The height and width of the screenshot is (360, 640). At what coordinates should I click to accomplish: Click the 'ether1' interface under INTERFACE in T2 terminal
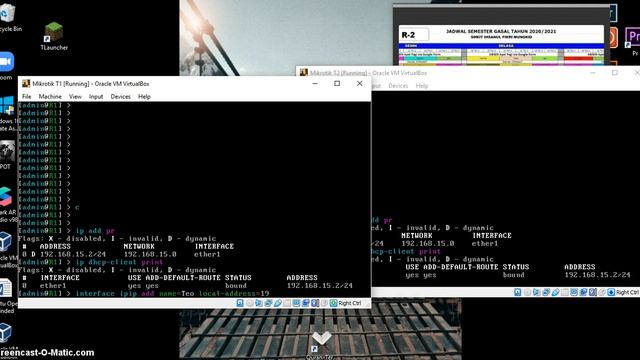(x=485, y=244)
